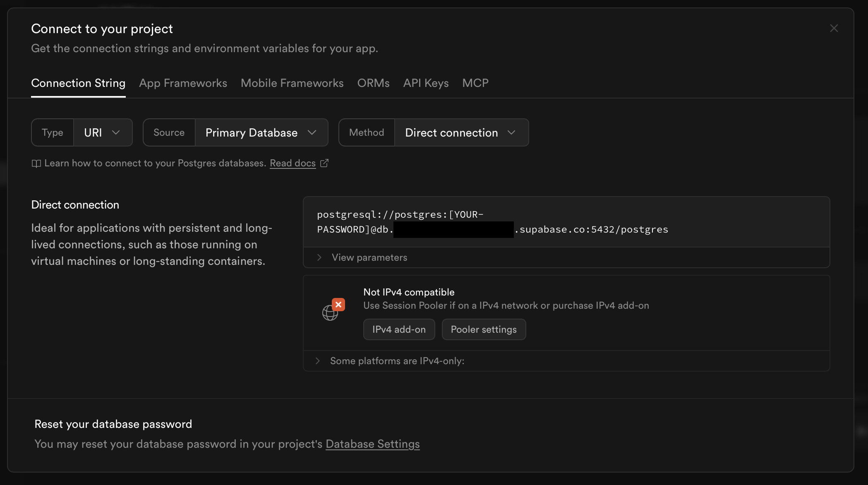Open the Type URI dropdown
Image resolution: width=868 pixels, height=485 pixels.
pos(103,132)
